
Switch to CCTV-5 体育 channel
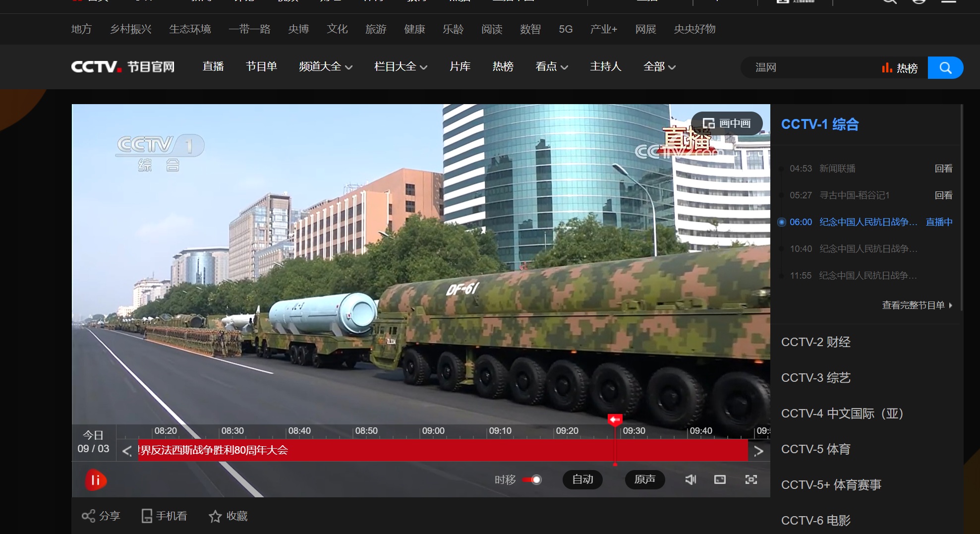815,449
